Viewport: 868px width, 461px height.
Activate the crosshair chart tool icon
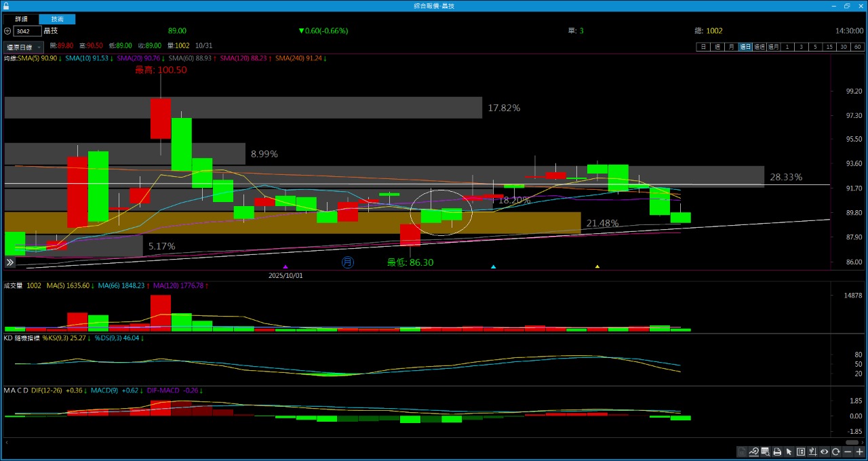click(x=812, y=452)
